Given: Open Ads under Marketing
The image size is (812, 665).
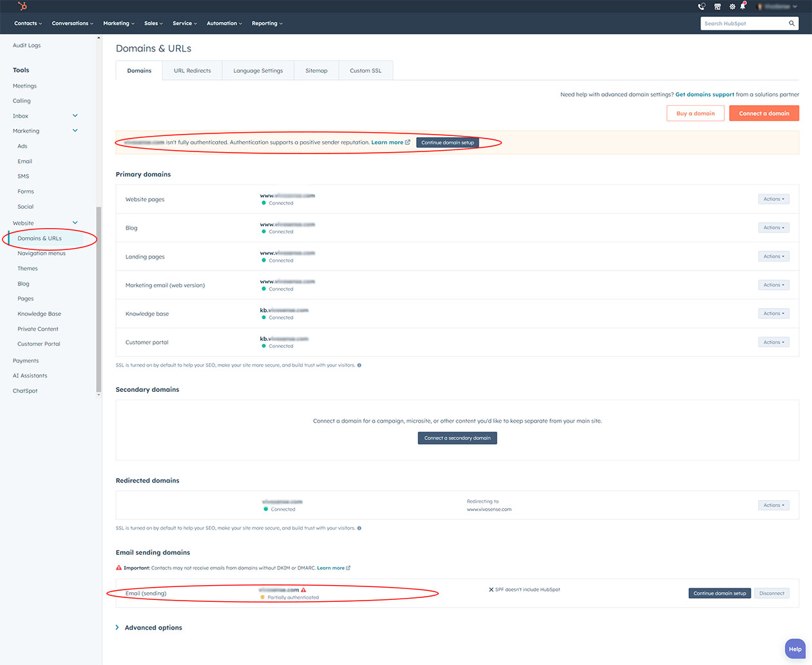Looking at the screenshot, I should [x=23, y=146].
